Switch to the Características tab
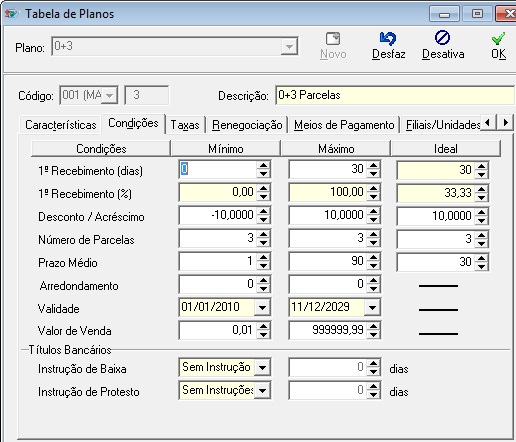This screenshot has width=516, height=442. coord(61,125)
